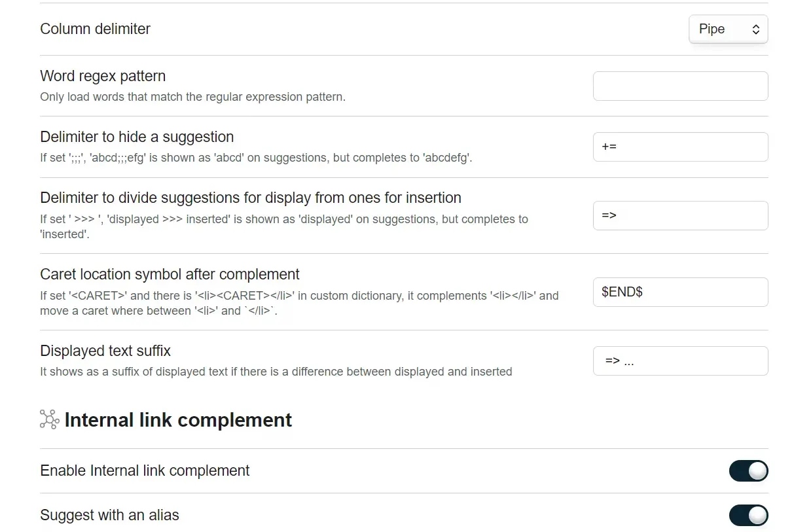Click the Word regex pattern input field
The height and width of the screenshot is (532, 794).
coord(680,86)
